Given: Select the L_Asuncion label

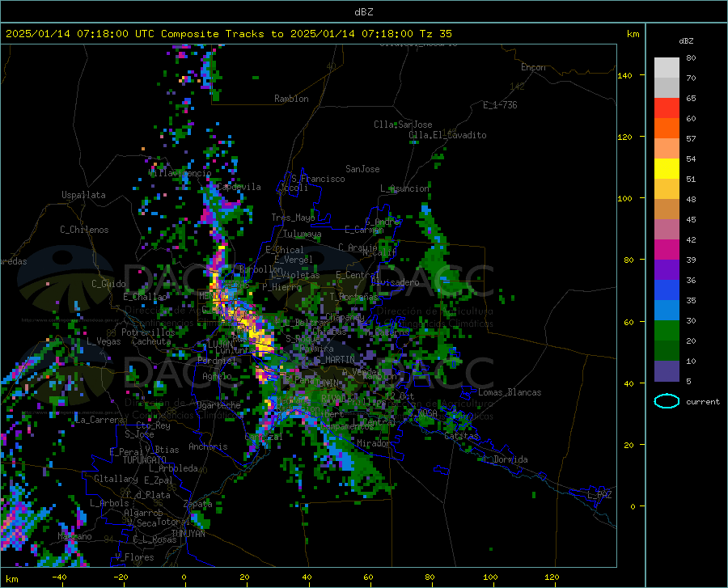Looking at the screenshot, I should coord(404,188).
